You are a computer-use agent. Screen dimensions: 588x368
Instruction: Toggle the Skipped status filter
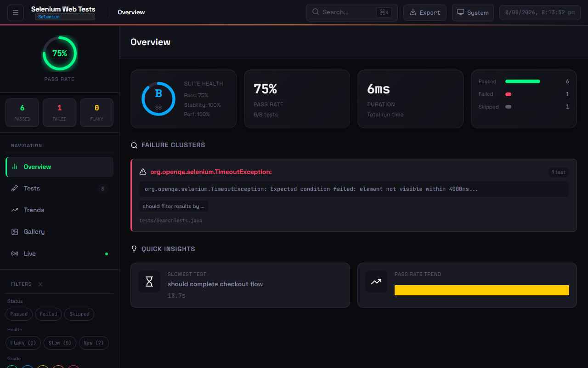coord(79,314)
